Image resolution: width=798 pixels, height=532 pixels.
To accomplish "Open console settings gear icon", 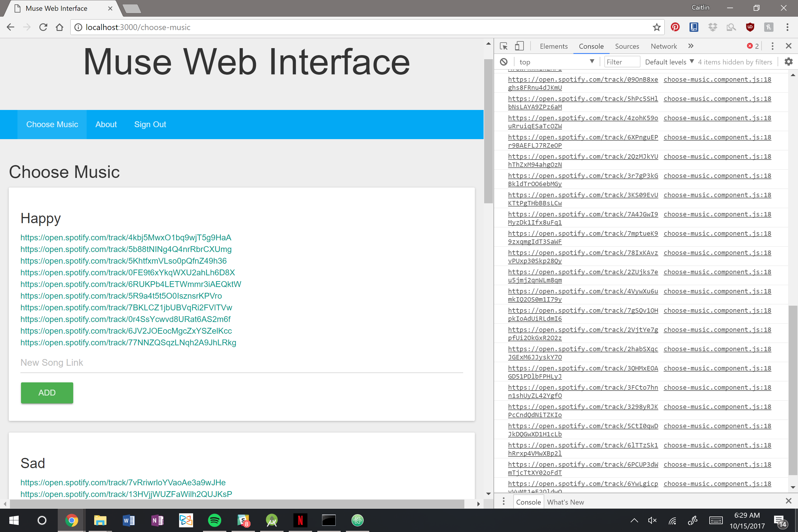I will pyautogui.click(x=788, y=62).
